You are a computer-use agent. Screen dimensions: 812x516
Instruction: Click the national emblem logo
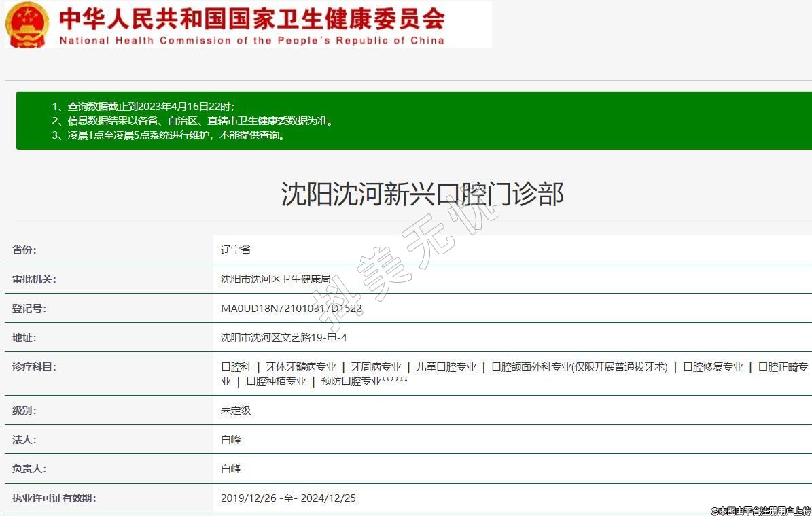coord(27,24)
